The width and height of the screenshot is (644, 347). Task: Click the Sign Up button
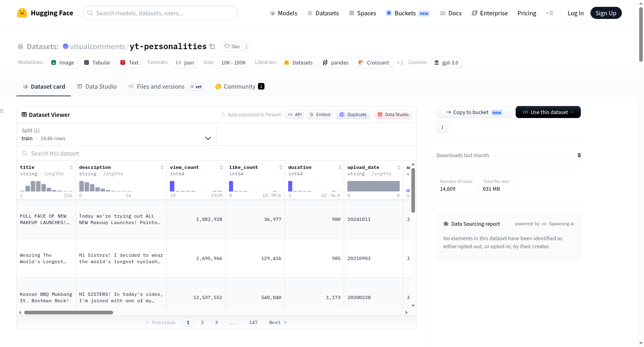click(x=606, y=13)
